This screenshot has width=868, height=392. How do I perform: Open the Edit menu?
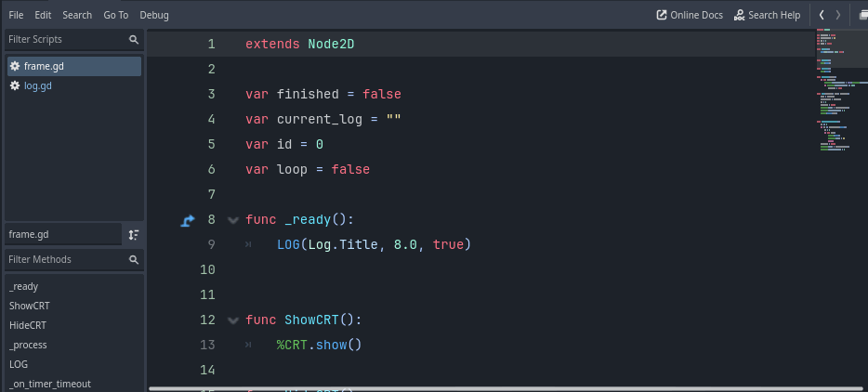[43, 15]
